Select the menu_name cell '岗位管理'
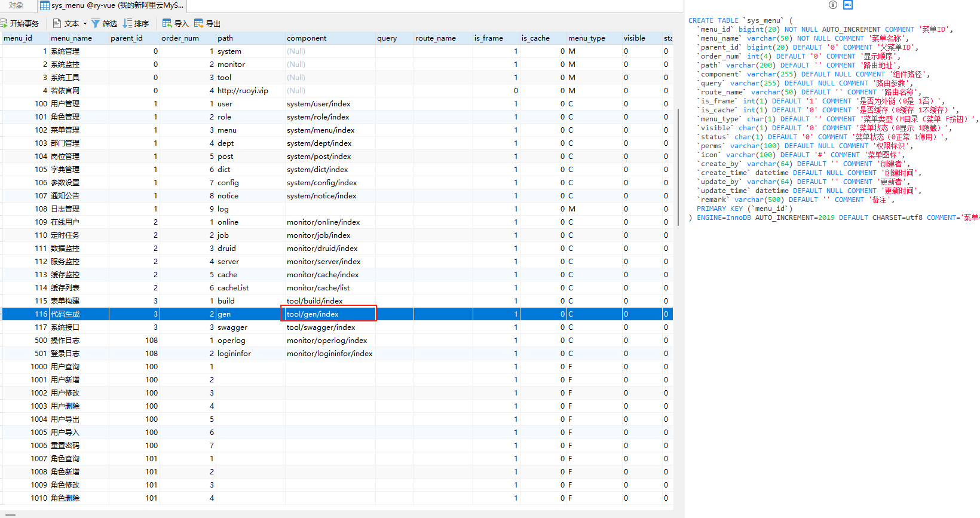Image resolution: width=980 pixels, height=518 pixels. pyautogui.click(x=79, y=156)
